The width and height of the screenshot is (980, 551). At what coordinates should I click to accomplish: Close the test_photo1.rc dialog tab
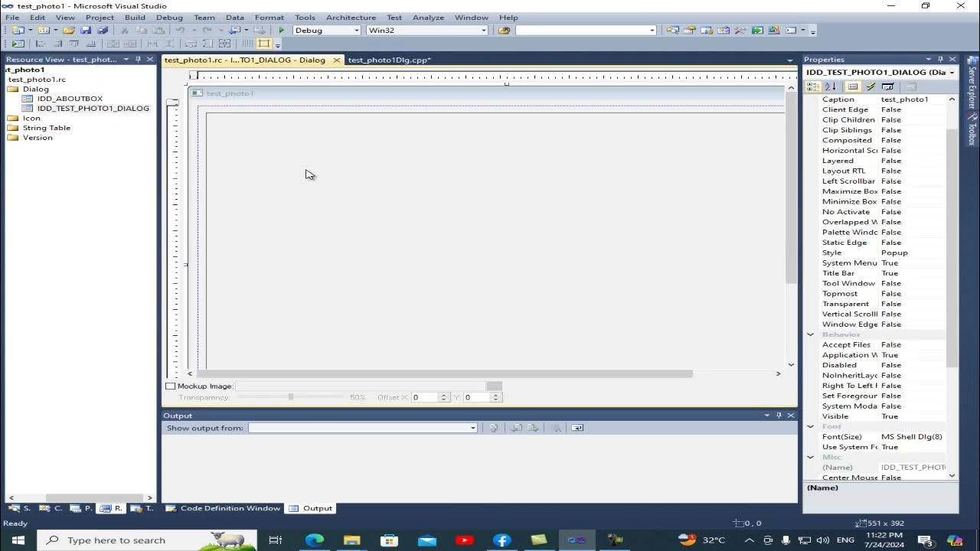tap(337, 60)
